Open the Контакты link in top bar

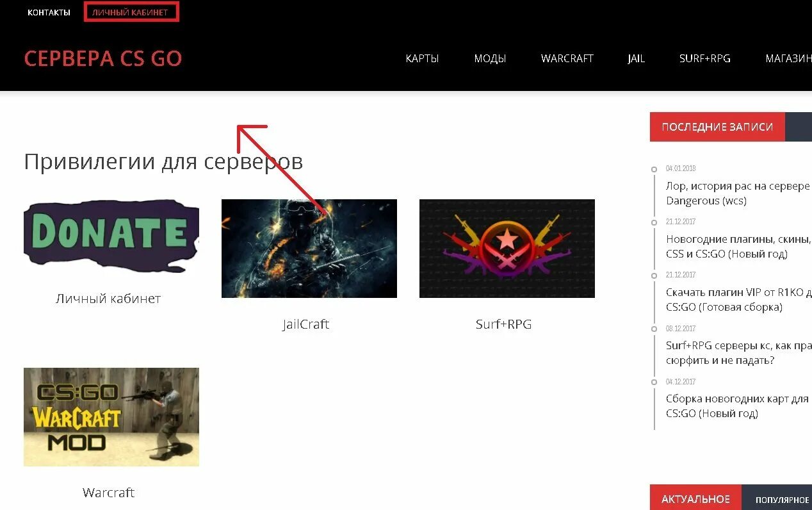pos(49,12)
